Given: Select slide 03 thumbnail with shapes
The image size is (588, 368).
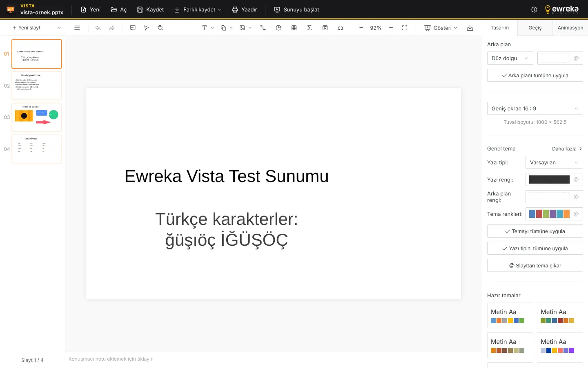Looking at the screenshot, I should coord(37,117).
